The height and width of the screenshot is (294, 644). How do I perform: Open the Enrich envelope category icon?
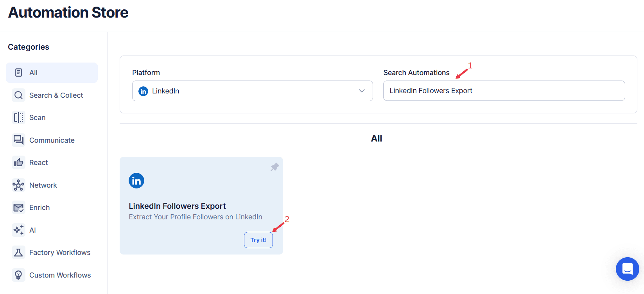(18, 207)
